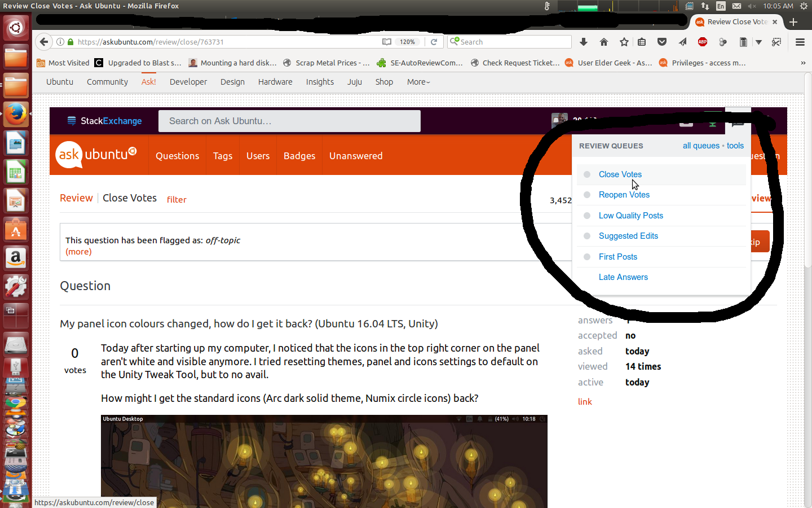The image size is (812, 508).
Task: Open First Posts review queue
Action: point(618,257)
